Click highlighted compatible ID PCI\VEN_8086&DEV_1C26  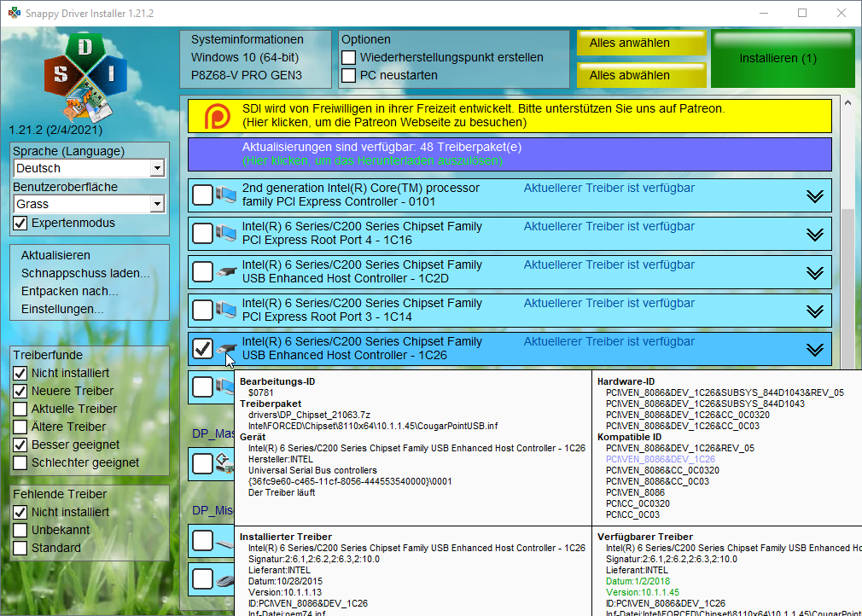point(661,459)
